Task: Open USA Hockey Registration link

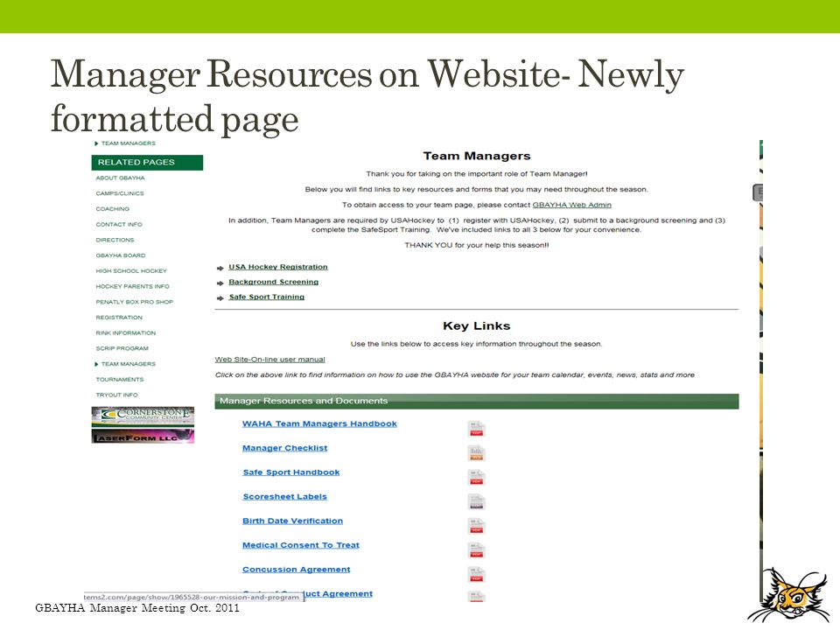Action: click(x=278, y=267)
